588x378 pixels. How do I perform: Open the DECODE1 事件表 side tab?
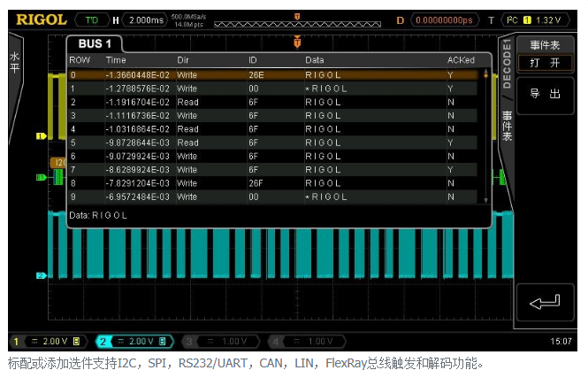(507, 91)
